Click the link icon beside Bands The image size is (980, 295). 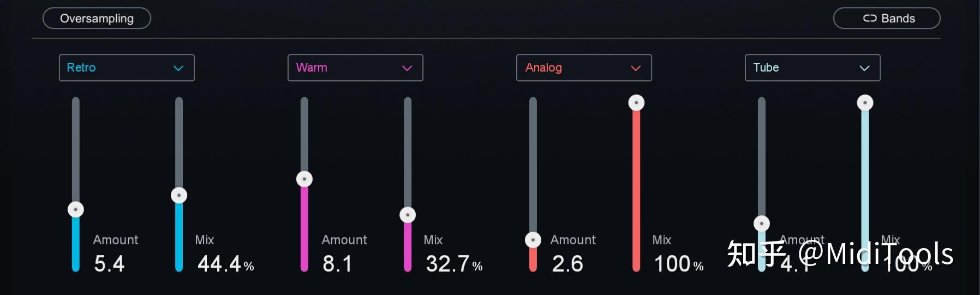click(869, 19)
